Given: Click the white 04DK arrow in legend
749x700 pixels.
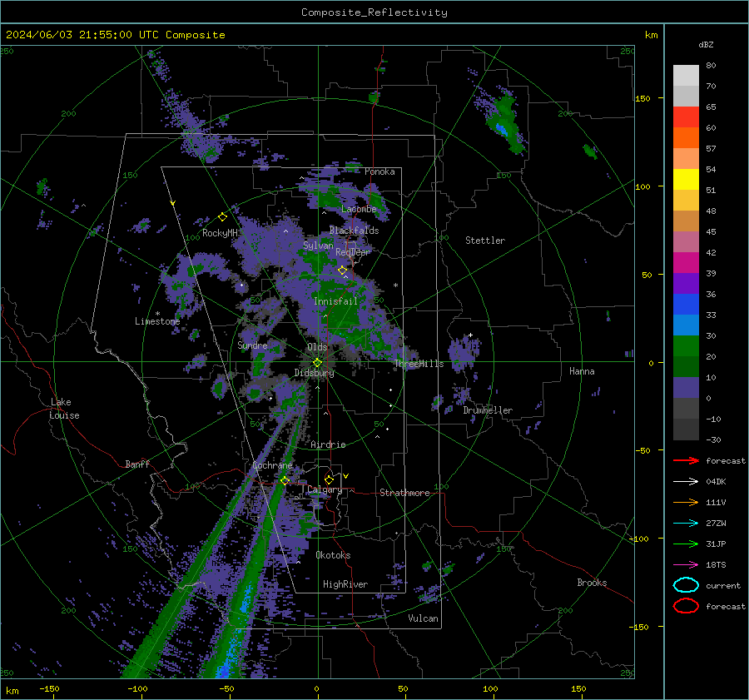Looking at the screenshot, I should click(686, 482).
